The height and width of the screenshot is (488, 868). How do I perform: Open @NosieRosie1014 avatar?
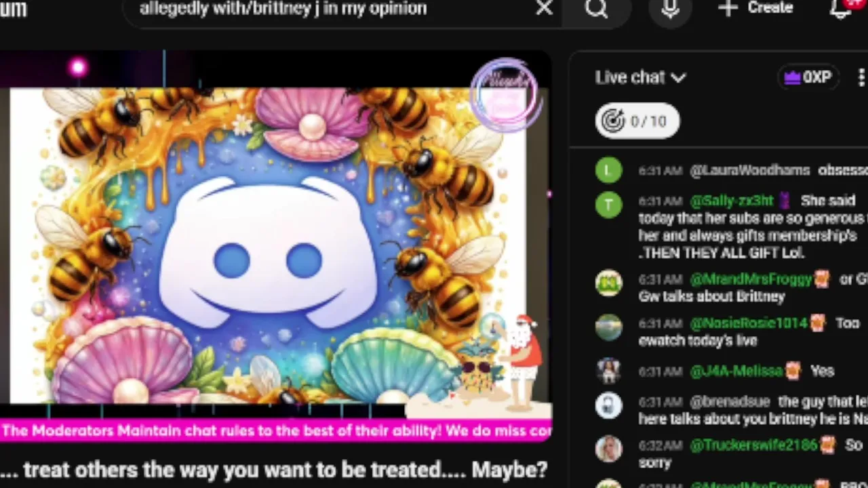(x=608, y=327)
